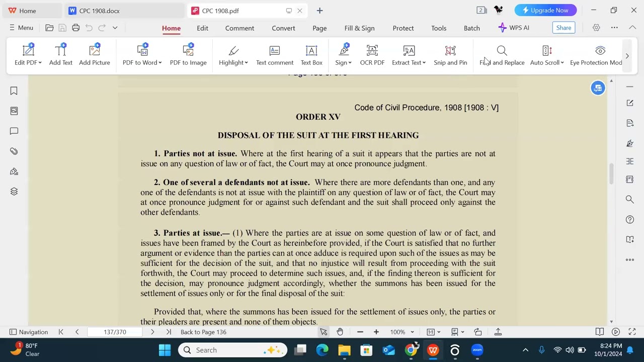Viewport: 644px width, 362px height.
Task: Redo the last action
Action: click(x=102, y=28)
